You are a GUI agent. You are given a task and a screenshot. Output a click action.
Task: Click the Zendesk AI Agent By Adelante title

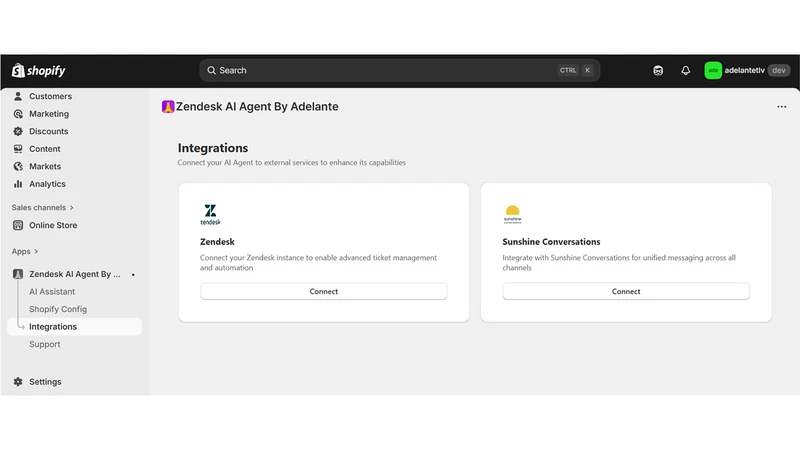(257, 107)
